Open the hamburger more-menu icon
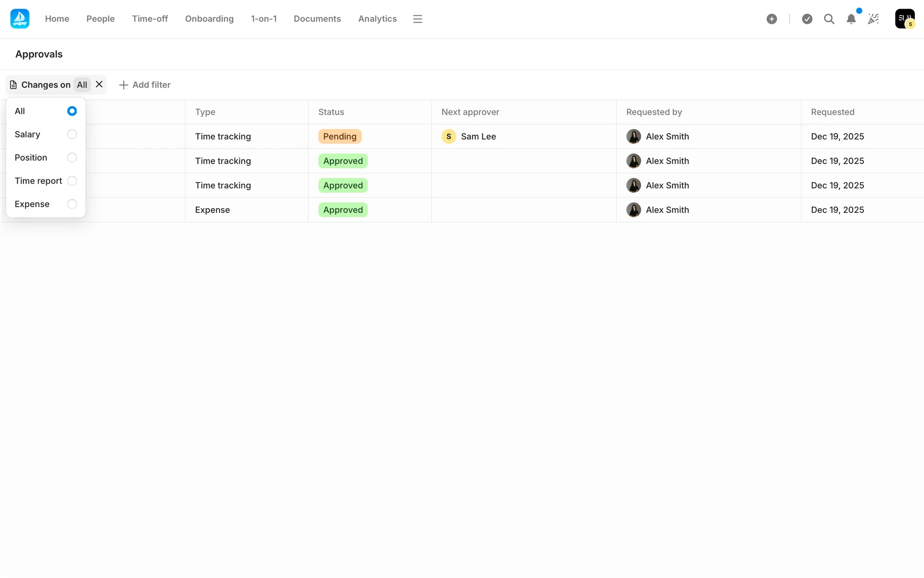924x578 pixels. coord(417,19)
